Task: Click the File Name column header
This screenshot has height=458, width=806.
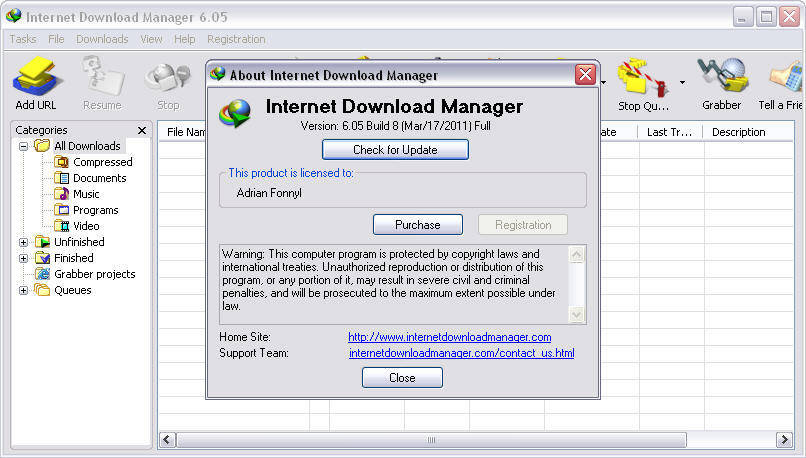Action: point(182,132)
